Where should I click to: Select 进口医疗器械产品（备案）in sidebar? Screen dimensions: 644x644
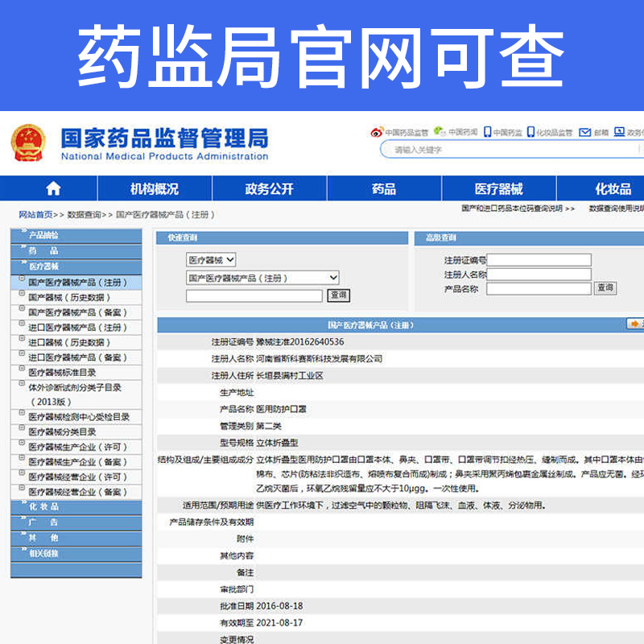pos(77,357)
